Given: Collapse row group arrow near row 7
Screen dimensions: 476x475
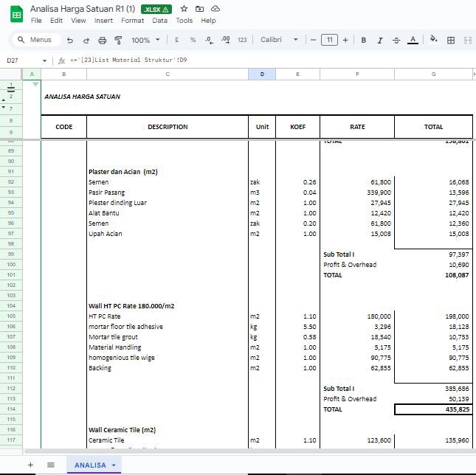Looking at the screenshot, I should click(4, 108).
